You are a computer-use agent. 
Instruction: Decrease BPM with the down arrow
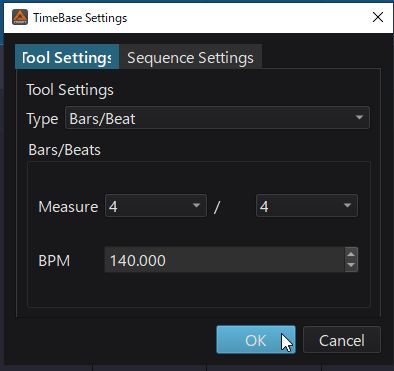[351, 265]
